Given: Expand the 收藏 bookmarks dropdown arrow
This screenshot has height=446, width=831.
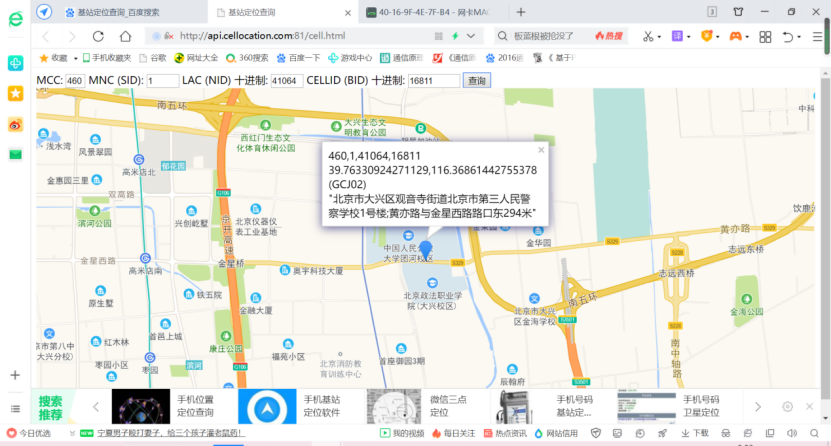Looking at the screenshot, I should coord(75,58).
